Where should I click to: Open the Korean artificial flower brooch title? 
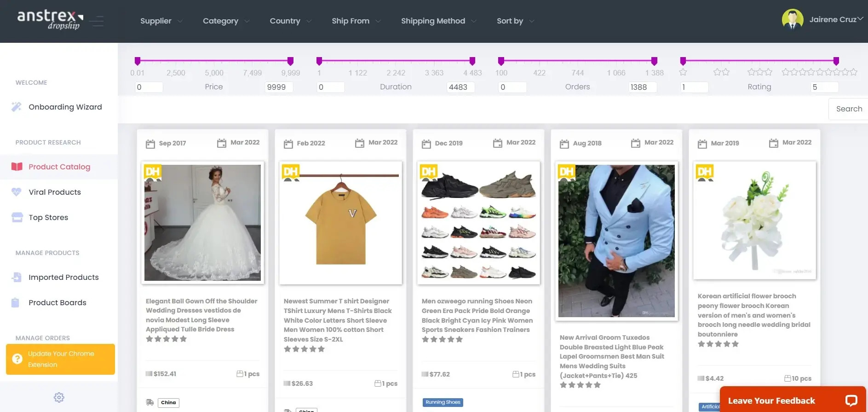pos(754,315)
